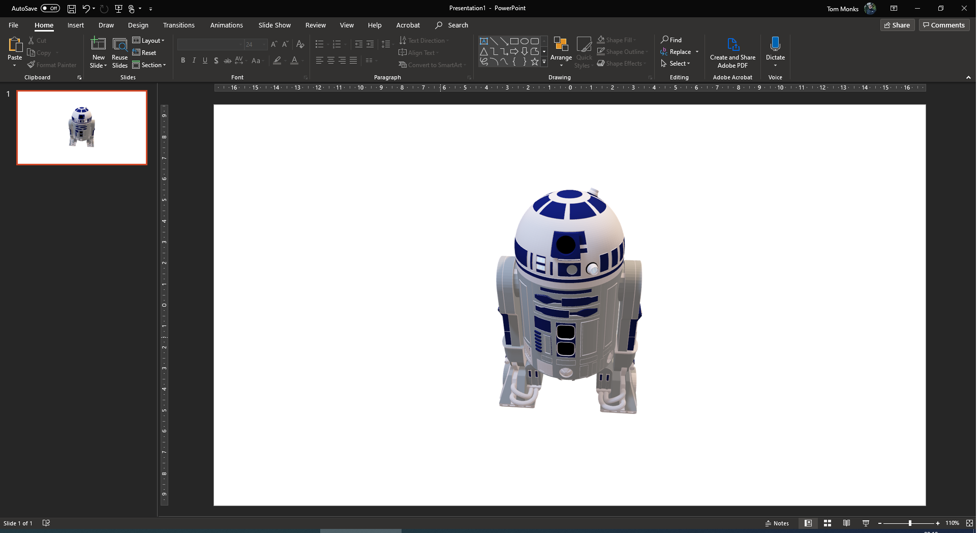Select the slide 1 thumbnail
Image resolution: width=980 pixels, height=533 pixels.
point(82,128)
